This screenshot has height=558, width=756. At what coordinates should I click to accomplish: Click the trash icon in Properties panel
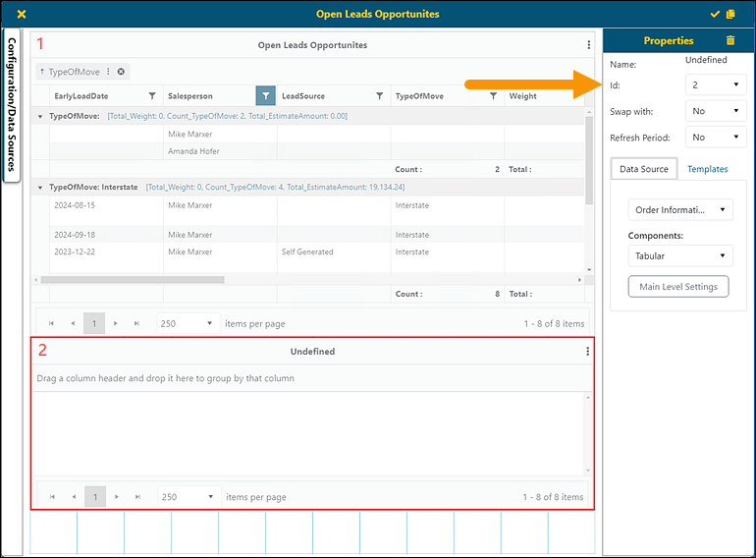[729, 40]
